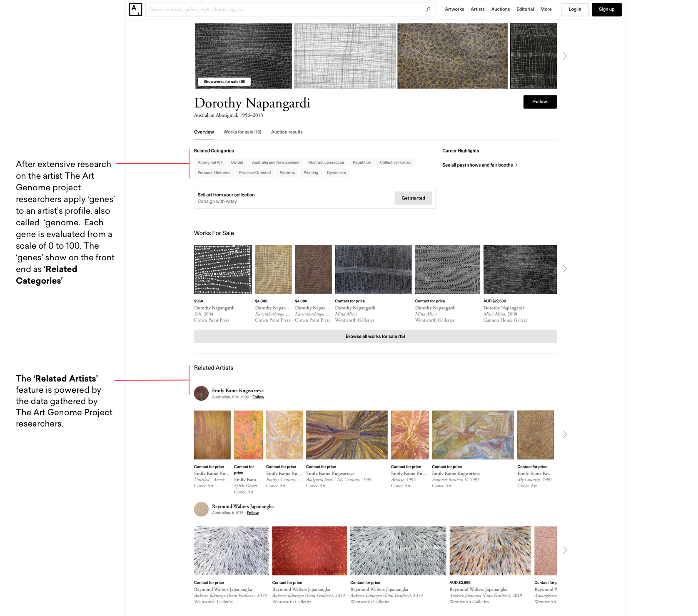Open Gannon House Gallery link

(505, 320)
